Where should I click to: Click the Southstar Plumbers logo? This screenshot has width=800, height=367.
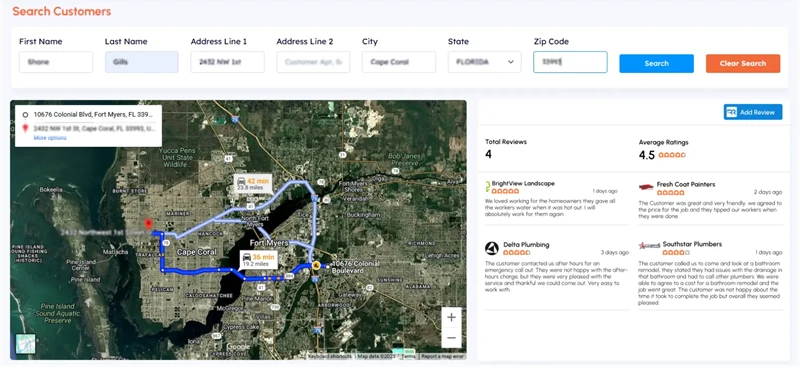coord(649,246)
